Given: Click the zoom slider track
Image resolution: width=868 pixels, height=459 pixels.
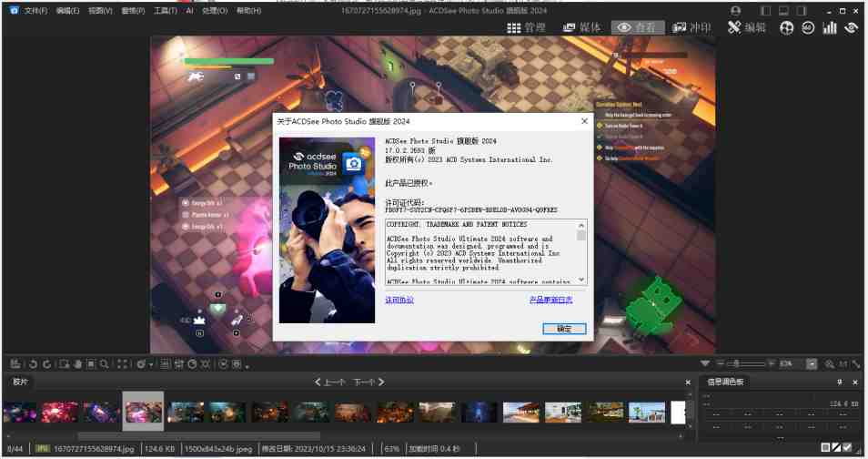Looking at the screenshot, I should coord(745,363).
